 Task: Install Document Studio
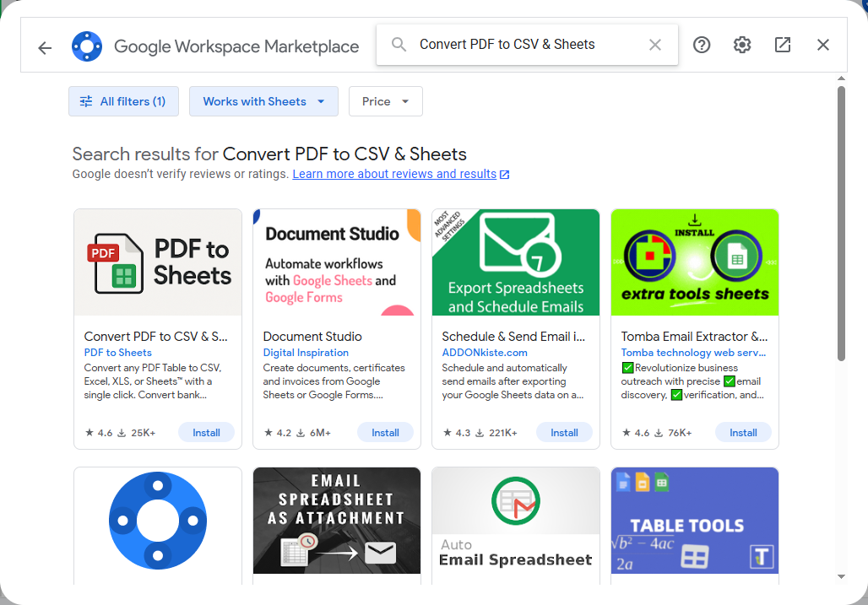coord(385,432)
